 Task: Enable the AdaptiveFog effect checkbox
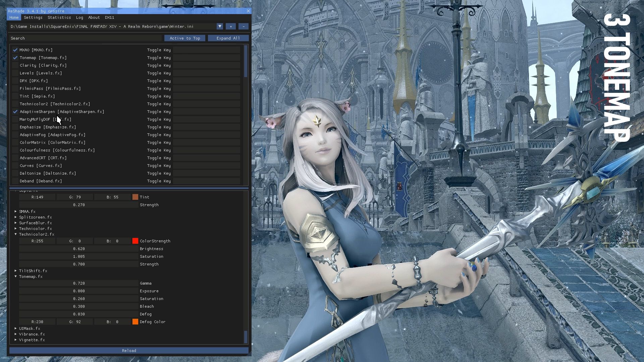point(15,135)
